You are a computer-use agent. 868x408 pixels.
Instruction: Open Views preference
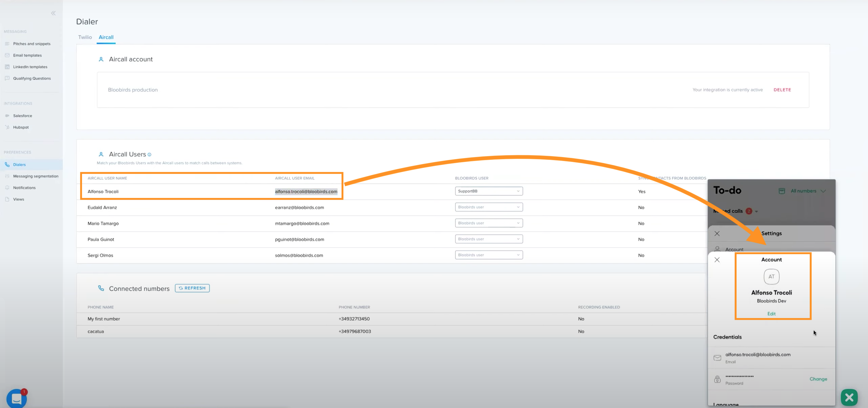[x=18, y=199]
